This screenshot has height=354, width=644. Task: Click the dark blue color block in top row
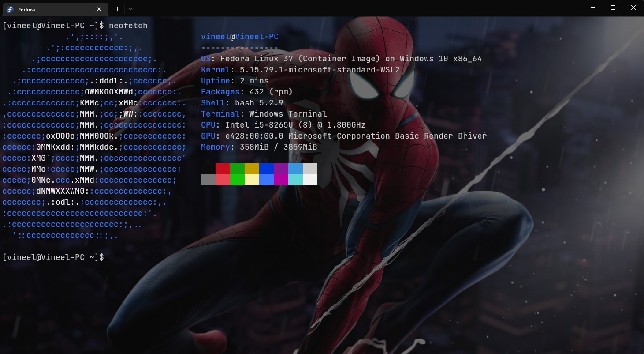(266, 169)
